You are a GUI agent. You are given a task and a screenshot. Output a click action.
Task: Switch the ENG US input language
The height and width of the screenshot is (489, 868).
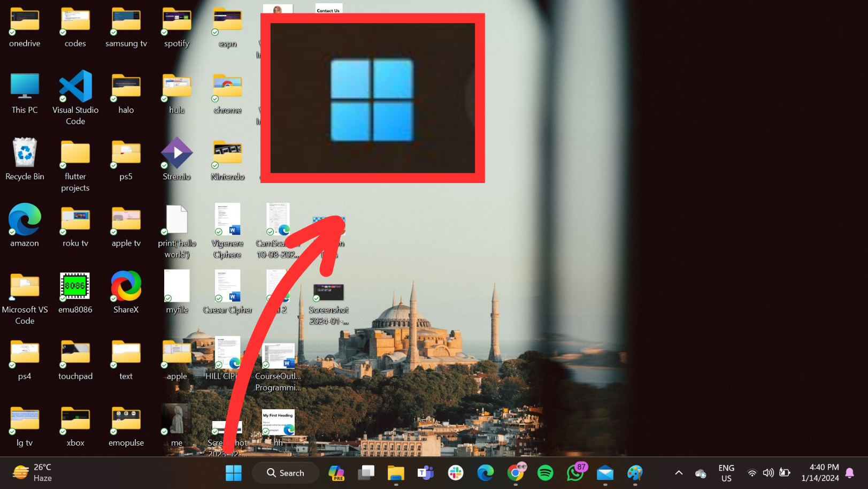pos(726,473)
